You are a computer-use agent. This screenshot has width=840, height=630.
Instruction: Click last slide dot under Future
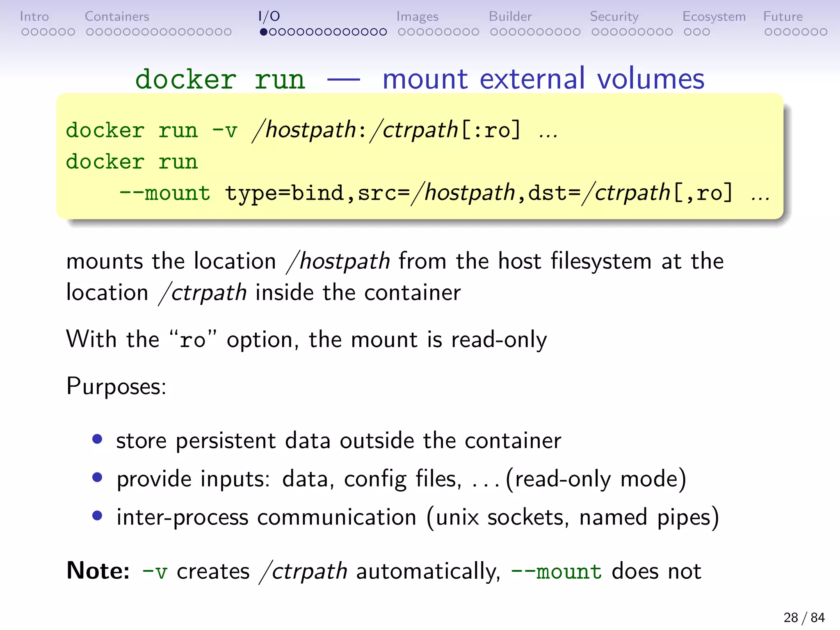[x=823, y=32]
